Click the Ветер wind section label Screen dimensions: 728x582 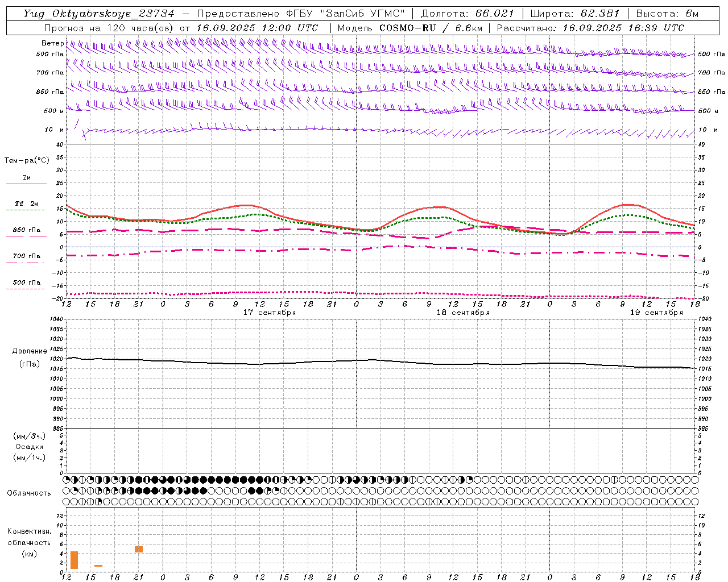coord(52,43)
